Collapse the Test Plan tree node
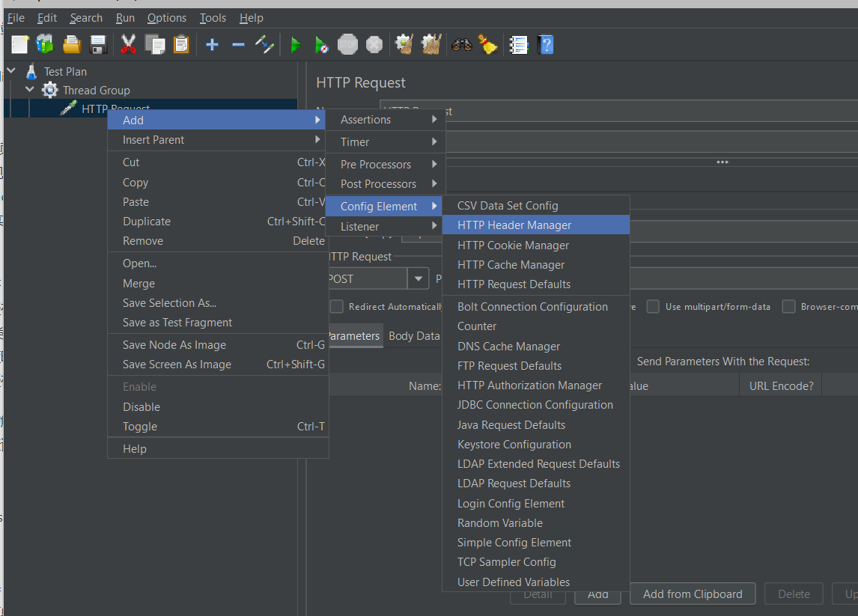858x616 pixels. (x=11, y=70)
